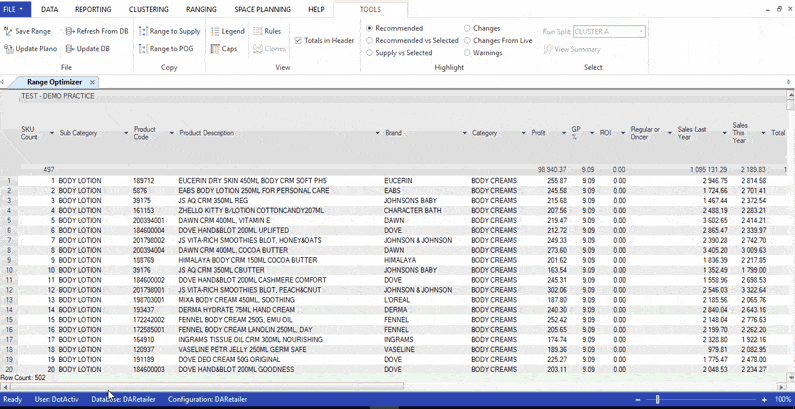Open the Profit column filter dropdown
Image resolution: width=795 pixels, height=409 pixels.
(x=564, y=133)
